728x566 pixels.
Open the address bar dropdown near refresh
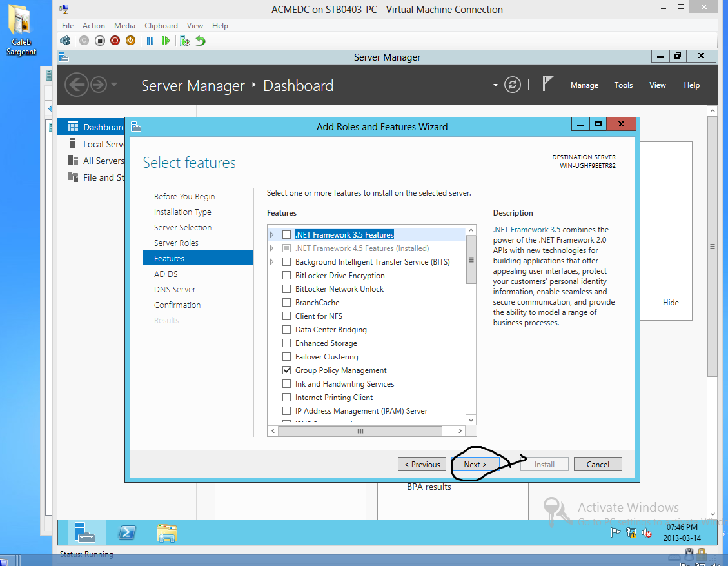[495, 85]
